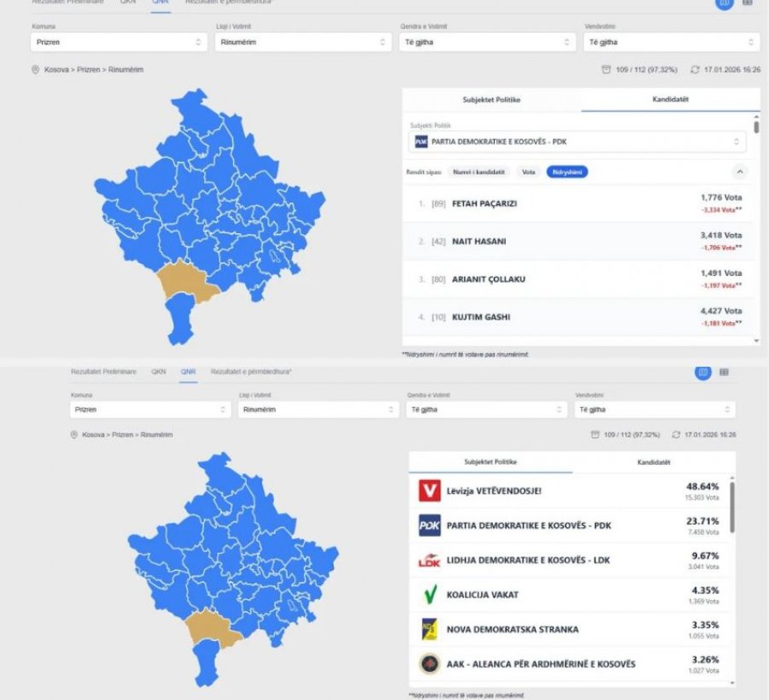Click the PDK logo in the party results list
The width and height of the screenshot is (769, 700).
click(x=429, y=525)
